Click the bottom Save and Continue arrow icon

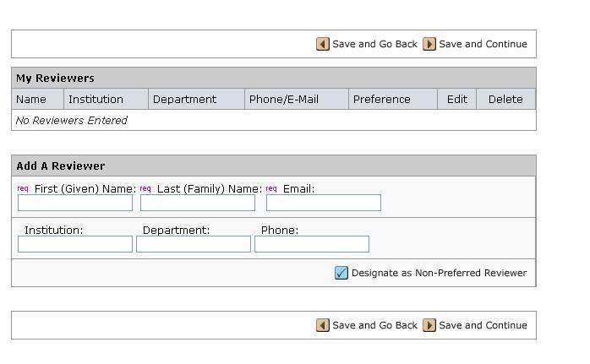point(429,325)
